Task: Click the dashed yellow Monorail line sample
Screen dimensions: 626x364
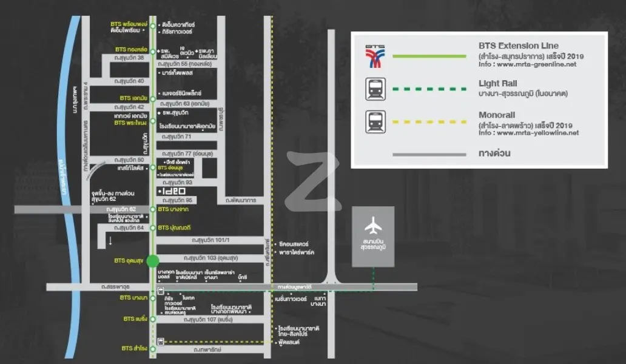Action: (x=429, y=122)
